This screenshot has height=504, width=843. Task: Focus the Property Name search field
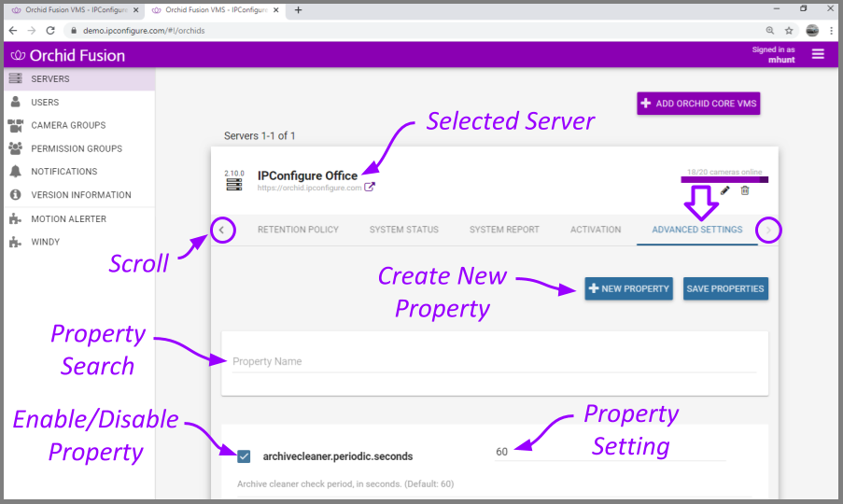pyautogui.click(x=494, y=361)
